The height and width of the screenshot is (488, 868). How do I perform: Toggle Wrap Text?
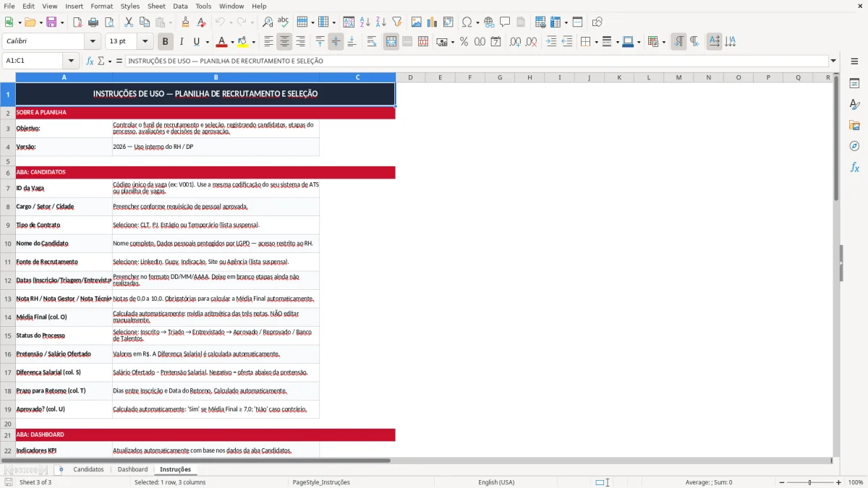point(372,42)
